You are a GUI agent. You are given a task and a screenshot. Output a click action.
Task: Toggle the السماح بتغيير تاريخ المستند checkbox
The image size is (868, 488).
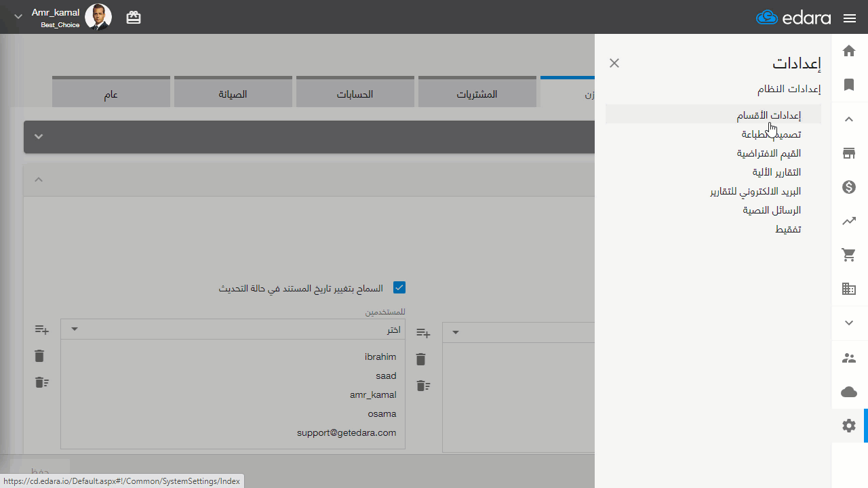[399, 287]
